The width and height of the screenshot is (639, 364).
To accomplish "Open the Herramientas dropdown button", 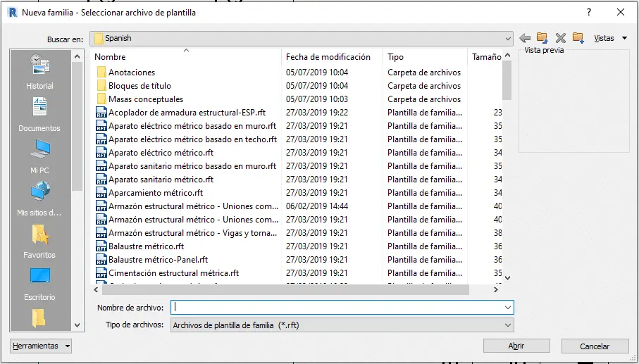I will (x=42, y=346).
